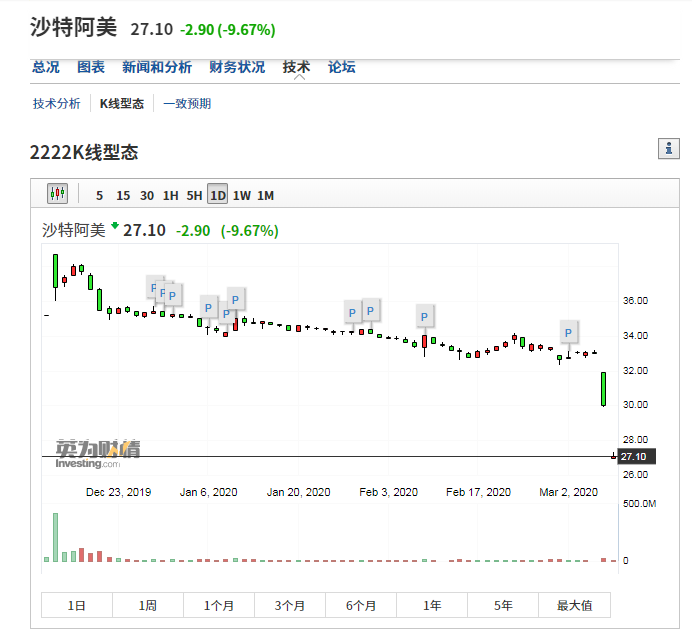This screenshot has width=692, height=643.
Task: Set chart range to 6个月
Action: coord(361,605)
